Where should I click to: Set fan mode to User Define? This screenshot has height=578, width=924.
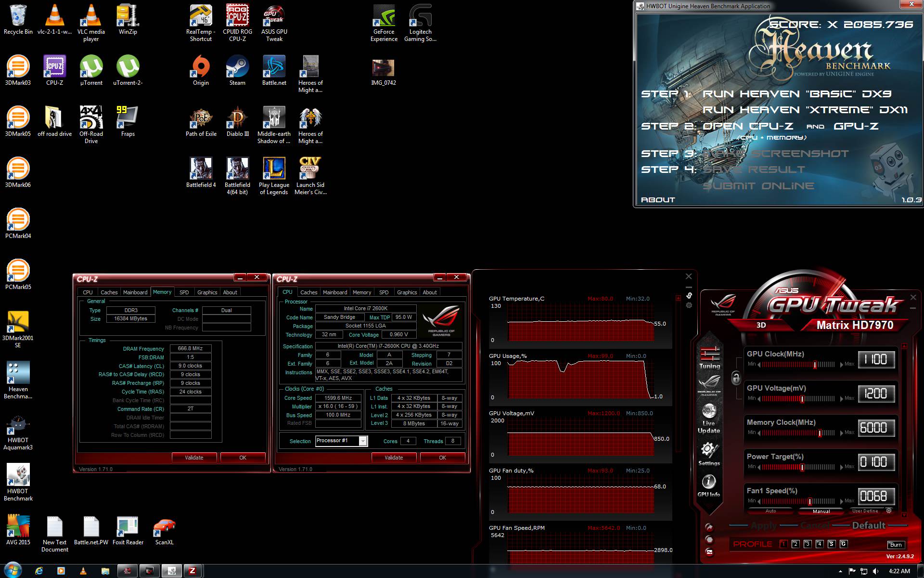865,511
